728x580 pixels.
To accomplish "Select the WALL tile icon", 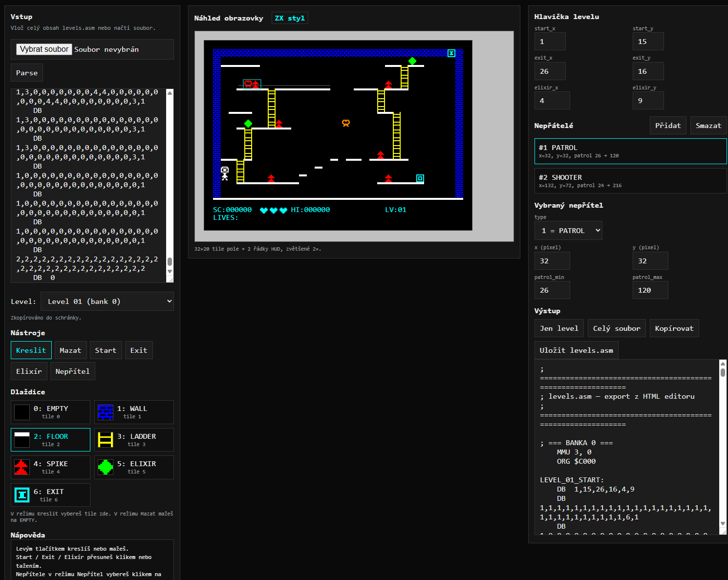I will point(106,412).
